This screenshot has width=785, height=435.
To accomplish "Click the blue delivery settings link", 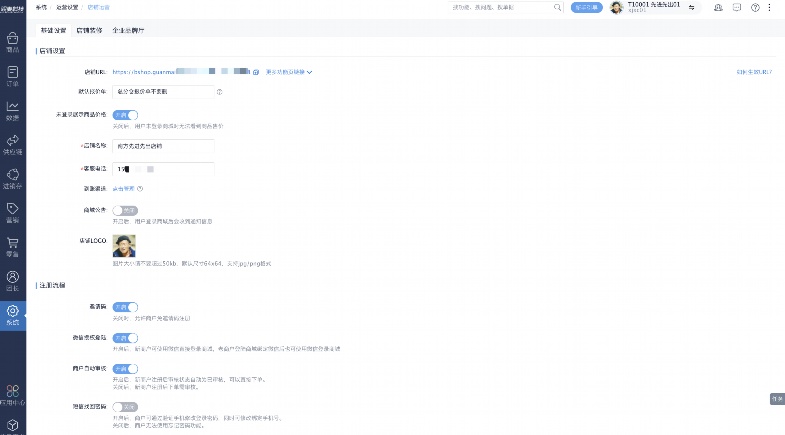I will pyautogui.click(x=123, y=189).
